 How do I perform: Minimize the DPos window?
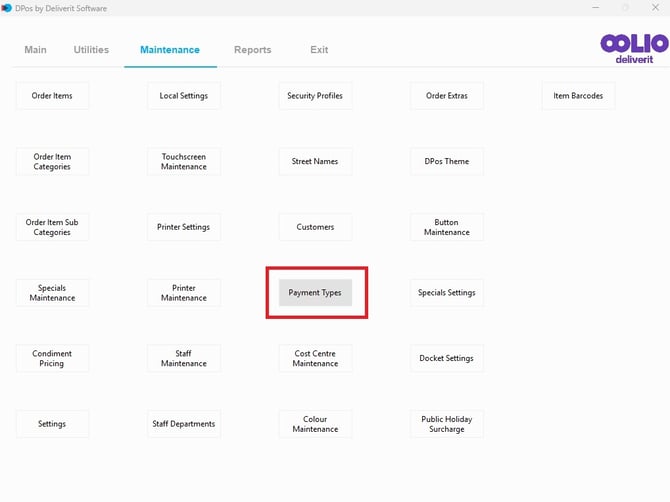click(596, 7)
